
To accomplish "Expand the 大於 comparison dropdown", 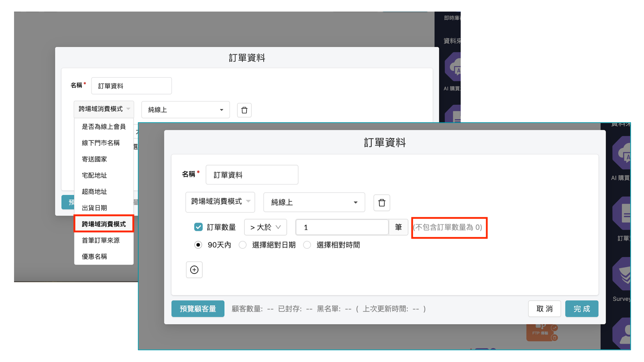I will pyautogui.click(x=265, y=227).
